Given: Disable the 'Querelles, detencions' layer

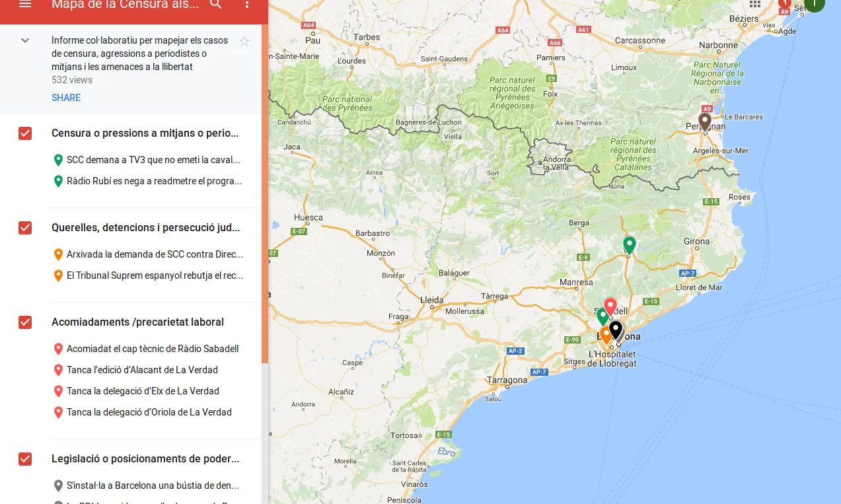Looking at the screenshot, I should 24,228.
